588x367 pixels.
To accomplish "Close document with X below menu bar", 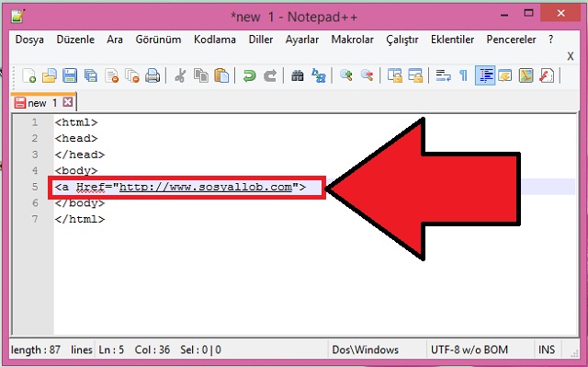I will coord(571,56).
